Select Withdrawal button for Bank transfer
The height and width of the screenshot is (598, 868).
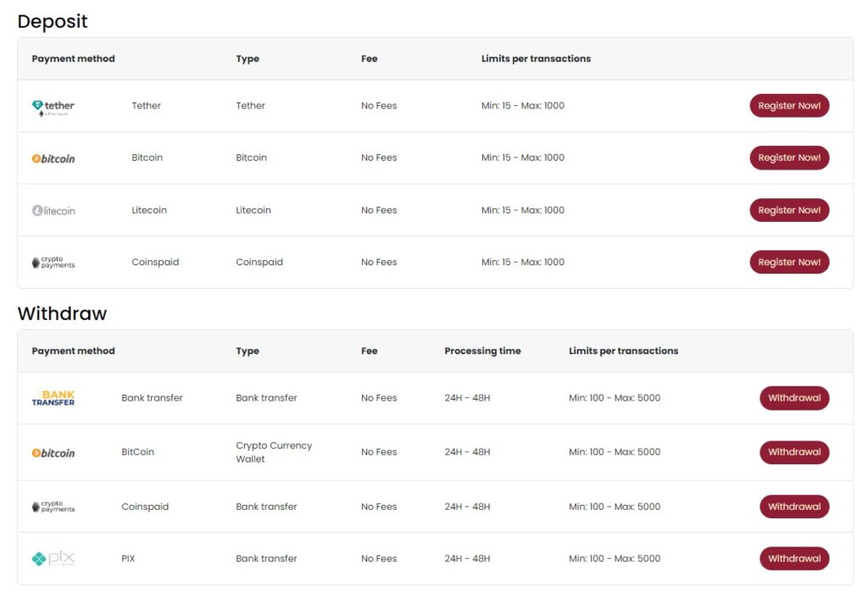(x=793, y=398)
